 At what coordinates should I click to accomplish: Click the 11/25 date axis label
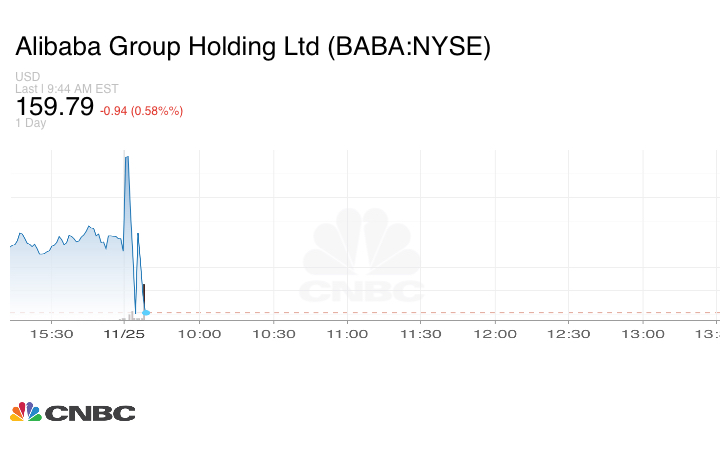click(125, 333)
